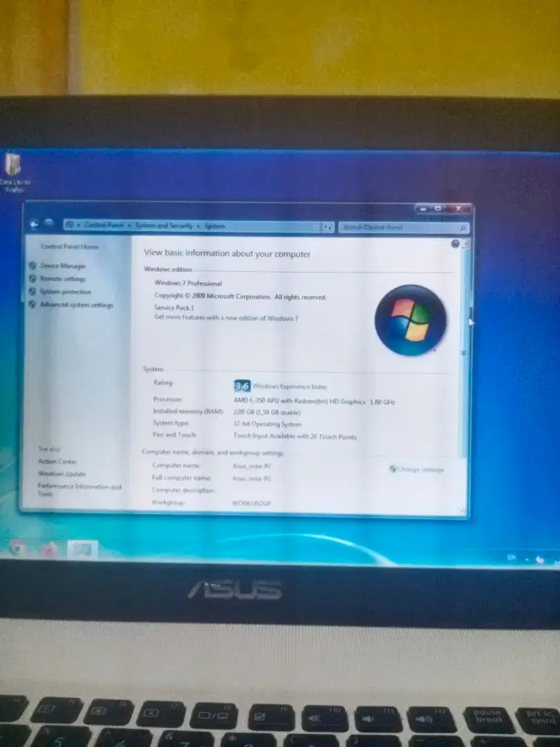
Task: Open Device Manager link
Action: 63,266
